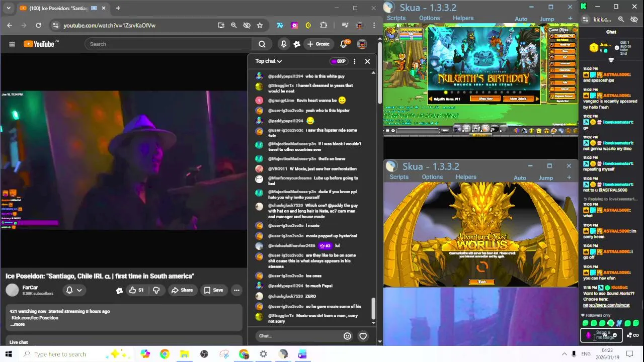Open the live chat three-dot options
The width and height of the screenshot is (644, 362).
click(x=354, y=61)
